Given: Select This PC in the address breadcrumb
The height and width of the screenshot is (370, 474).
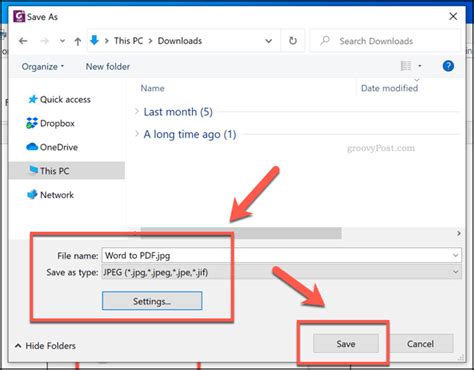Looking at the screenshot, I should pos(128,41).
